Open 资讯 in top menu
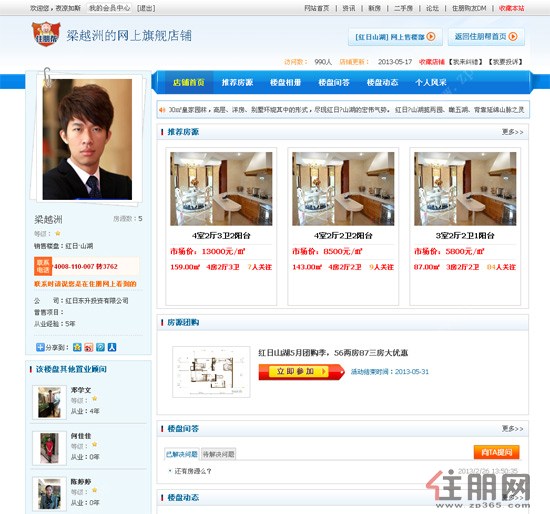 pos(349,8)
